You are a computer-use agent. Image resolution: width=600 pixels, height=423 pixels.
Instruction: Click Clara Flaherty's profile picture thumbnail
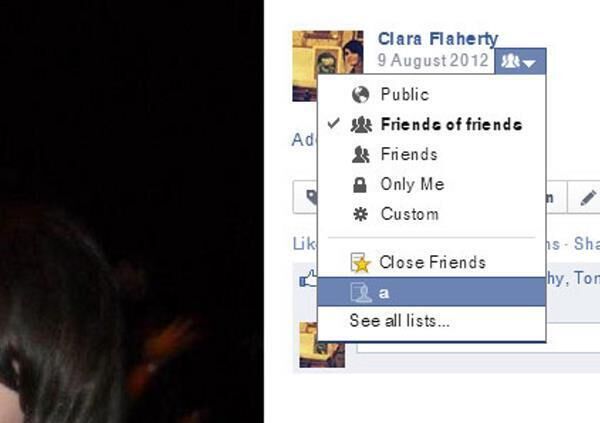pyautogui.click(x=328, y=66)
